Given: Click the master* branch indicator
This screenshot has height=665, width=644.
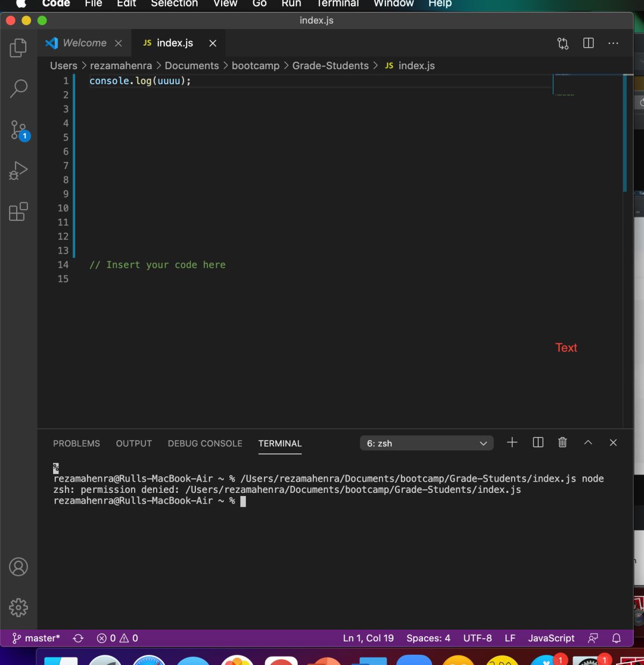Looking at the screenshot, I should click(x=36, y=638).
